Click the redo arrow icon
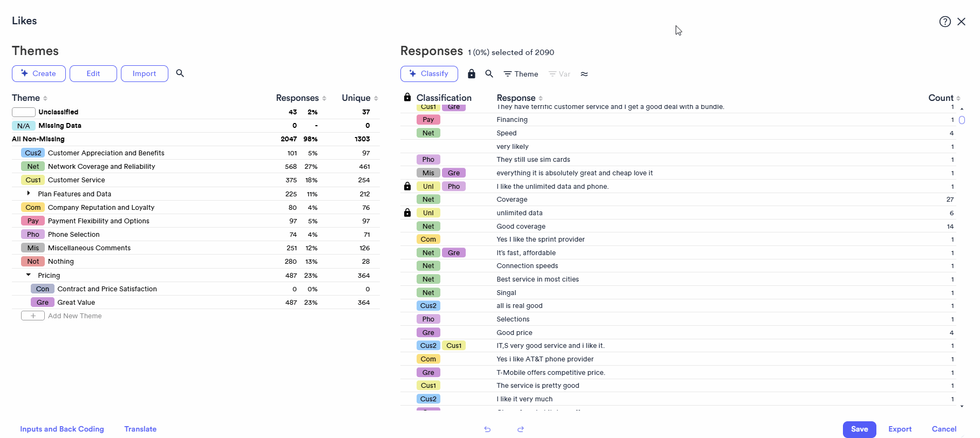Image resolution: width=980 pixels, height=438 pixels. pyautogui.click(x=521, y=429)
